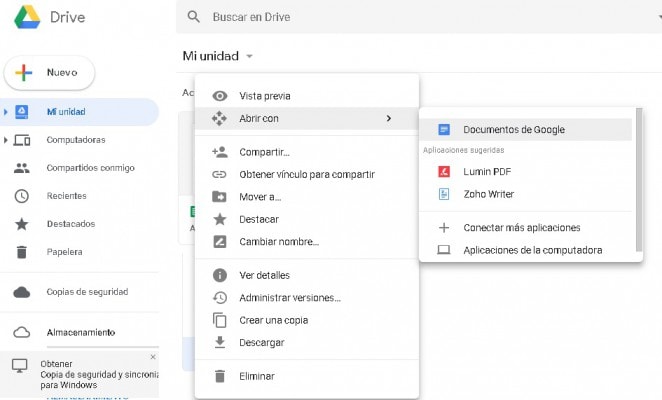Expand the Computadoras tree arrow

tap(5, 140)
